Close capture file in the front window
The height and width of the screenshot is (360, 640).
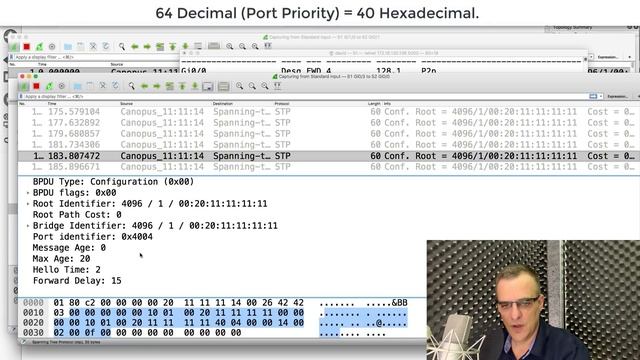pyautogui.click(x=103, y=86)
